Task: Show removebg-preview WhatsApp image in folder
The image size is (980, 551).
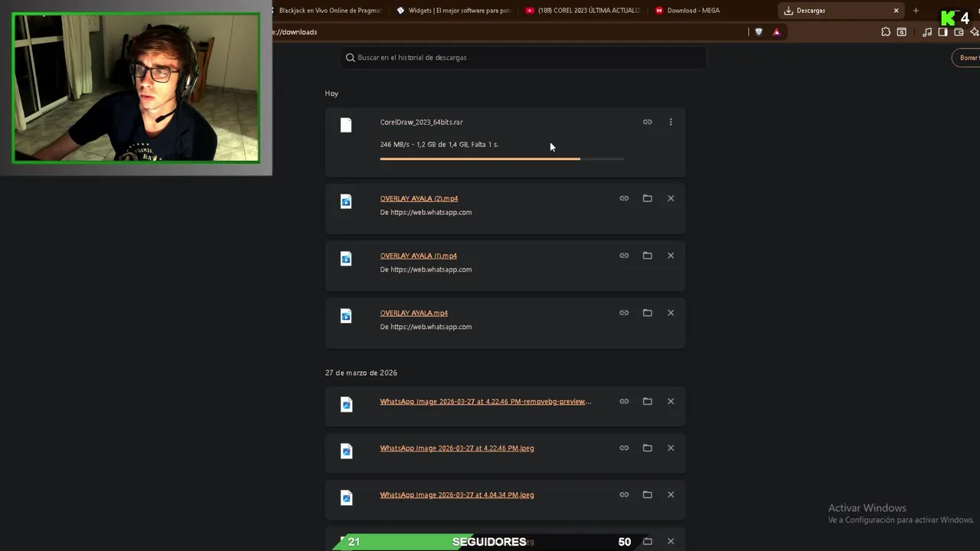Action: 647,401
